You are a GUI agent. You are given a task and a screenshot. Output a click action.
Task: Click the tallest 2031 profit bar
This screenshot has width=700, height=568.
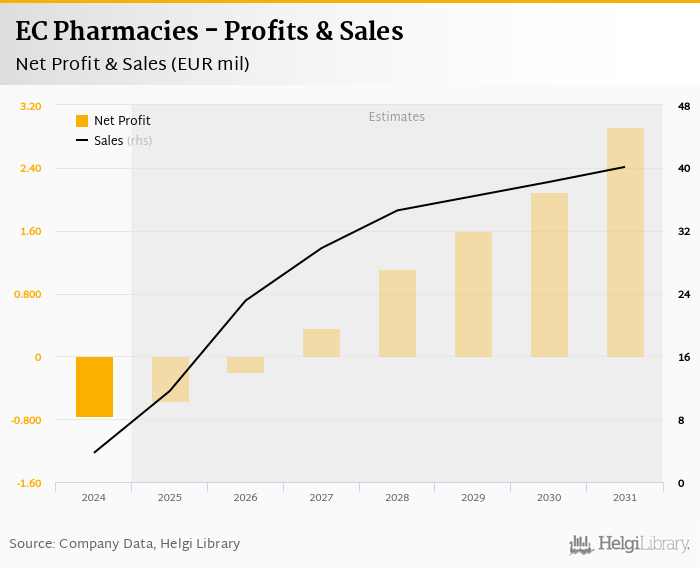[625, 242]
